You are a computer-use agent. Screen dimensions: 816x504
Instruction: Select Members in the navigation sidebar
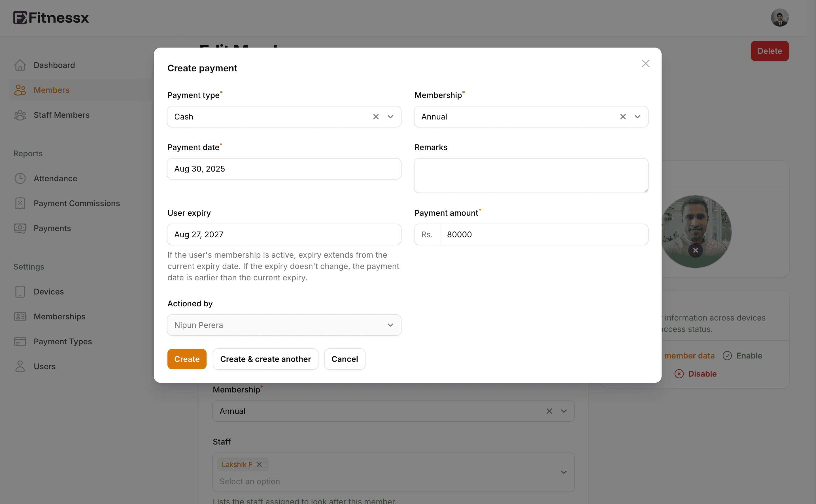(52, 90)
